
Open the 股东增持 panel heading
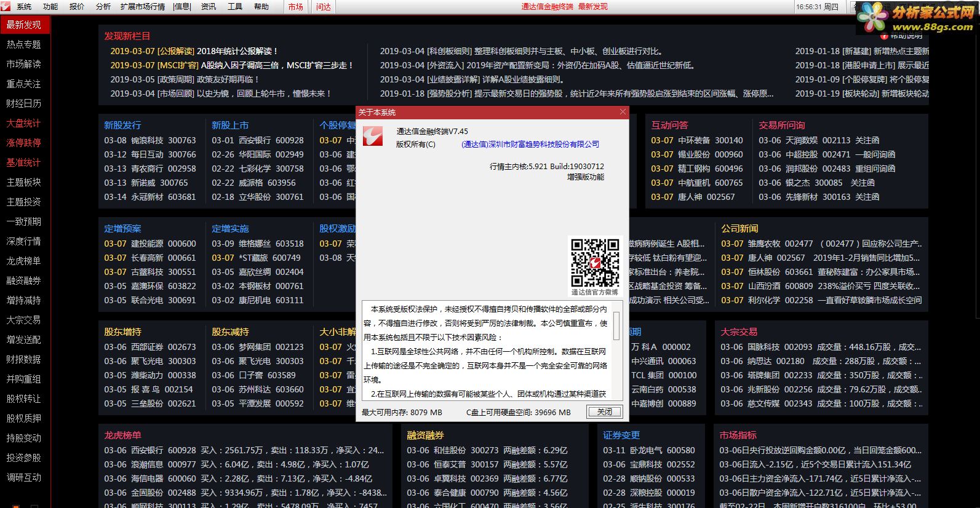point(122,331)
